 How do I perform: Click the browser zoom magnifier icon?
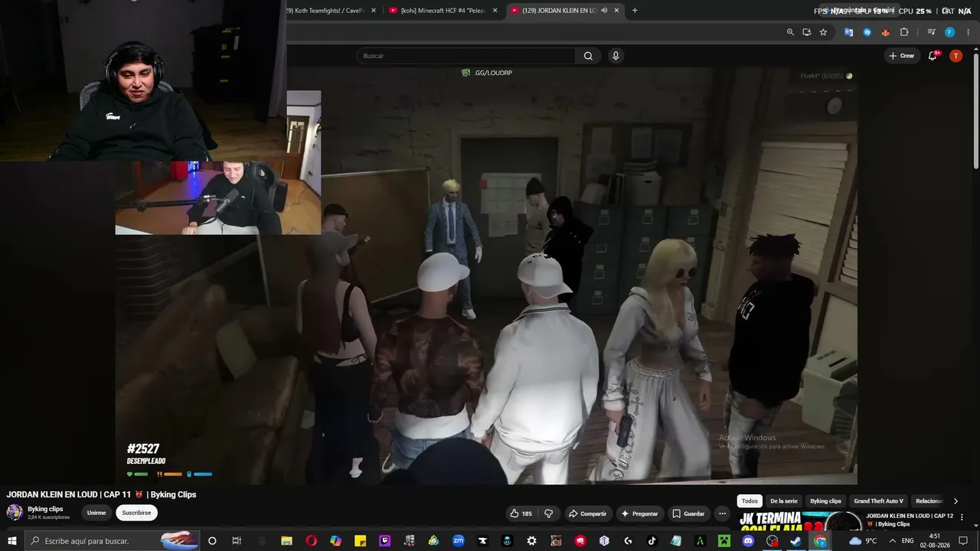tap(790, 32)
